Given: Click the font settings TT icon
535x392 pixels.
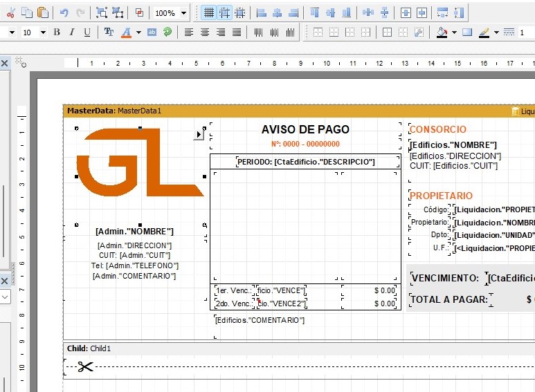Looking at the screenshot, I should (109, 32).
